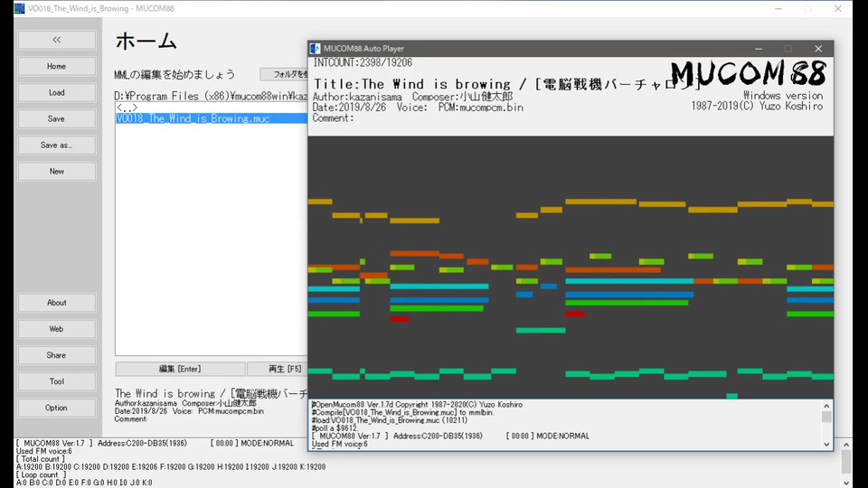Click the Auto Player log scrollbar down arrow

[x=826, y=445]
